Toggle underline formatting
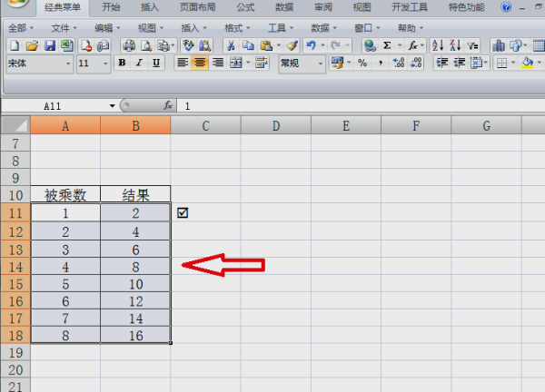 (x=156, y=63)
